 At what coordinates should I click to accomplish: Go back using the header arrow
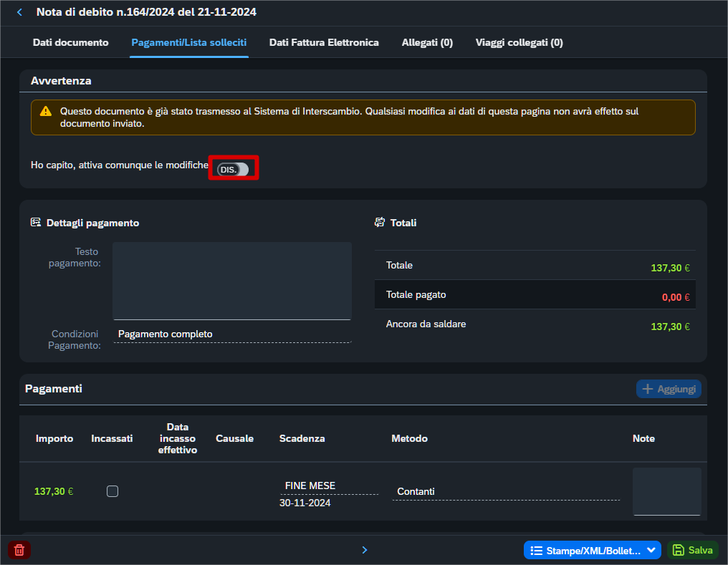(19, 12)
